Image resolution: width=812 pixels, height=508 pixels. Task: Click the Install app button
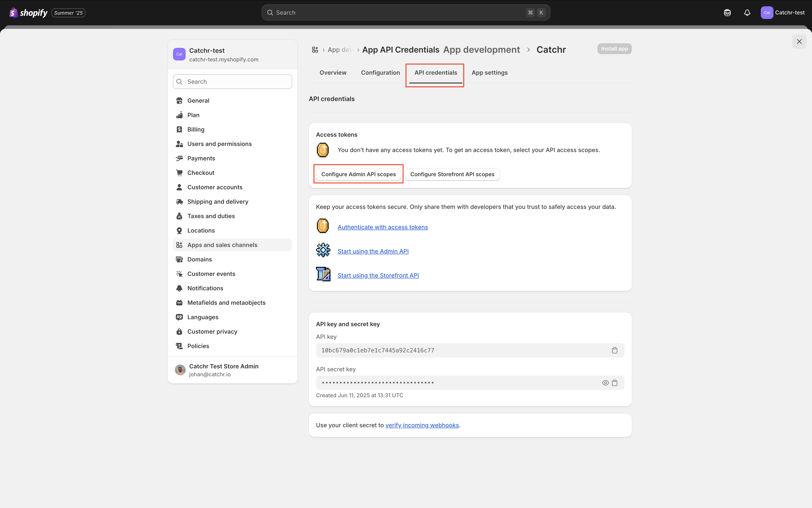614,49
